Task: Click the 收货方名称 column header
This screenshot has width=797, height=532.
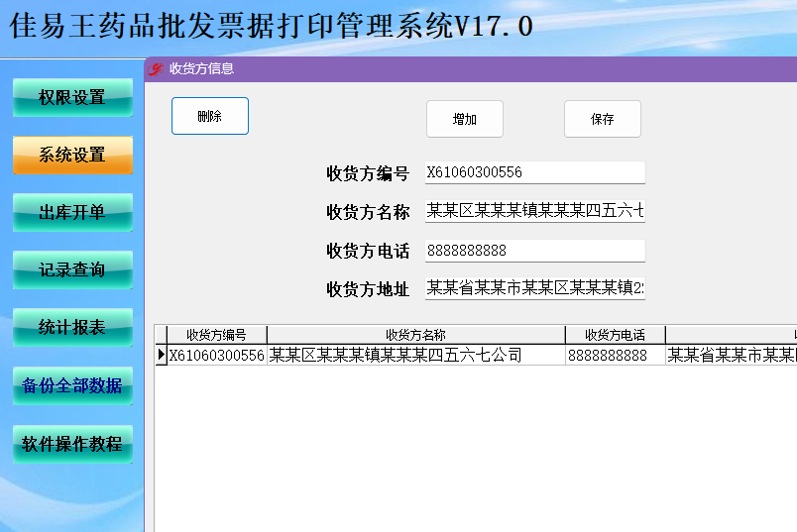Action: click(415, 335)
